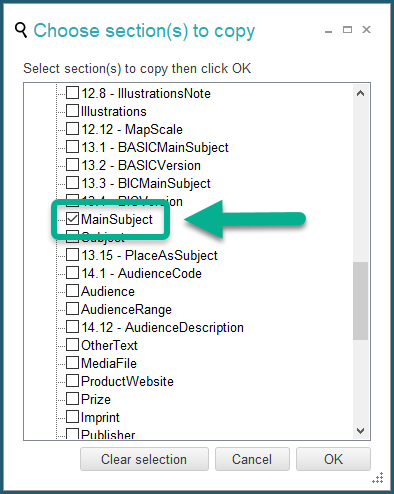Click the resize grip at dialog corner

(x=378, y=478)
